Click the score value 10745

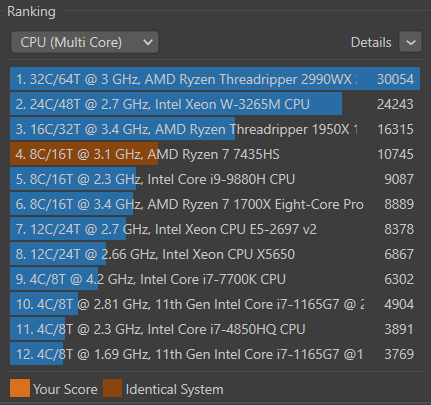click(x=395, y=154)
